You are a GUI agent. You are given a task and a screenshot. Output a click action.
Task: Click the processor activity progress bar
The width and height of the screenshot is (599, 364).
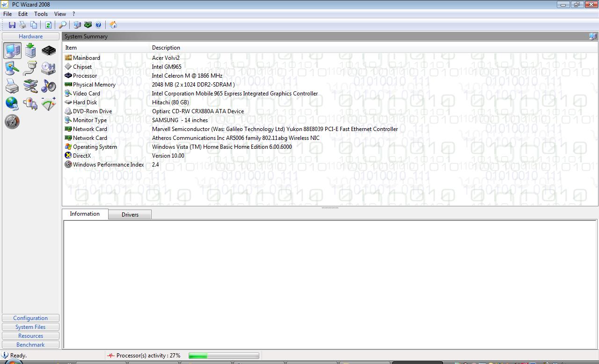(x=224, y=356)
